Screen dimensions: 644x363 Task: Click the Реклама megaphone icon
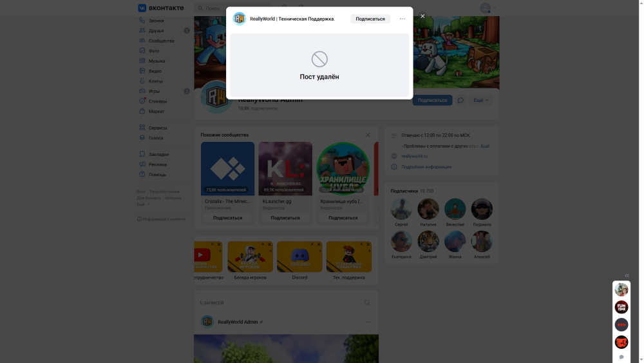pyautogui.click(x=142, y=164)
